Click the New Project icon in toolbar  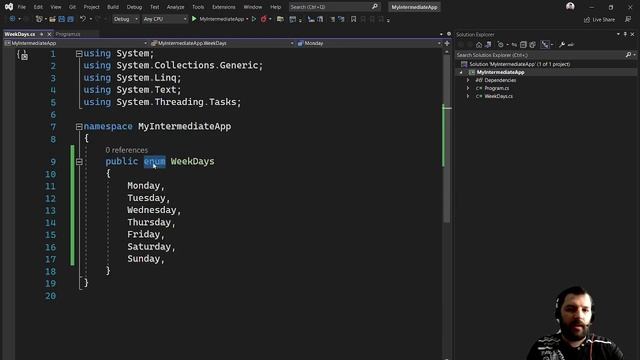click(x=39, y=19)
